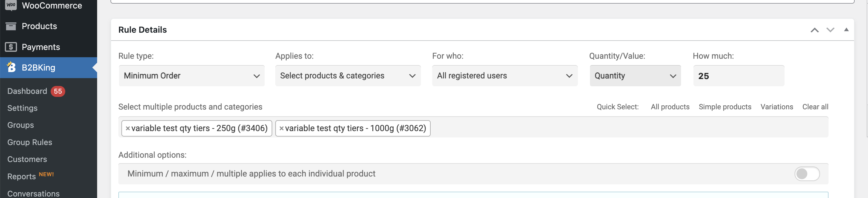Open the Groups submenu
This screenshot has width=868, height=198.
(x=21, y=125)
